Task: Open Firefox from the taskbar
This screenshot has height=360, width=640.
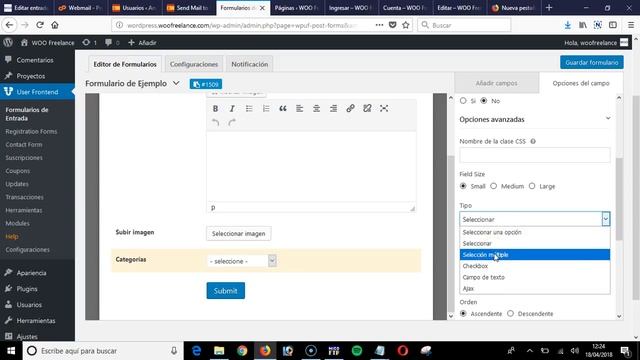Action: pyautogui.click(x=265, y=351)
